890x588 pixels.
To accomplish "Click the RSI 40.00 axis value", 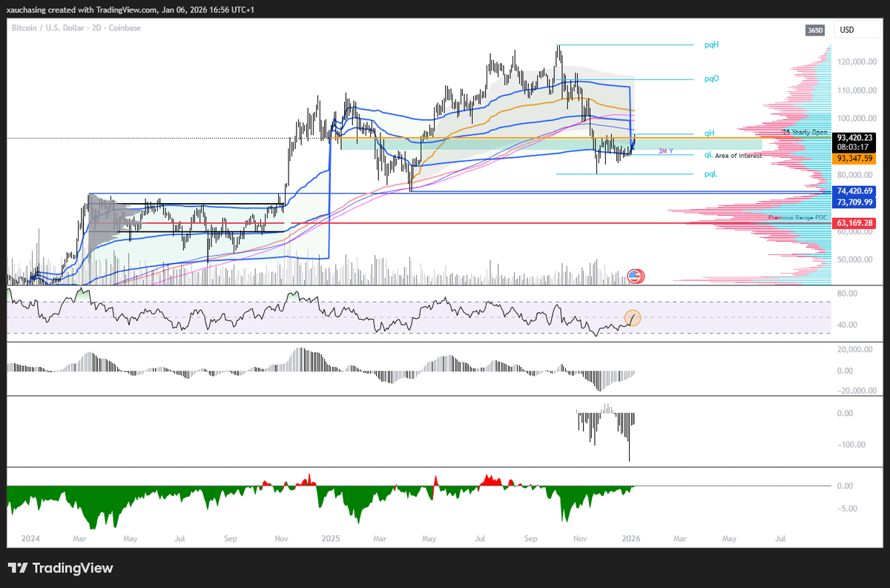I will coord(848,325).
